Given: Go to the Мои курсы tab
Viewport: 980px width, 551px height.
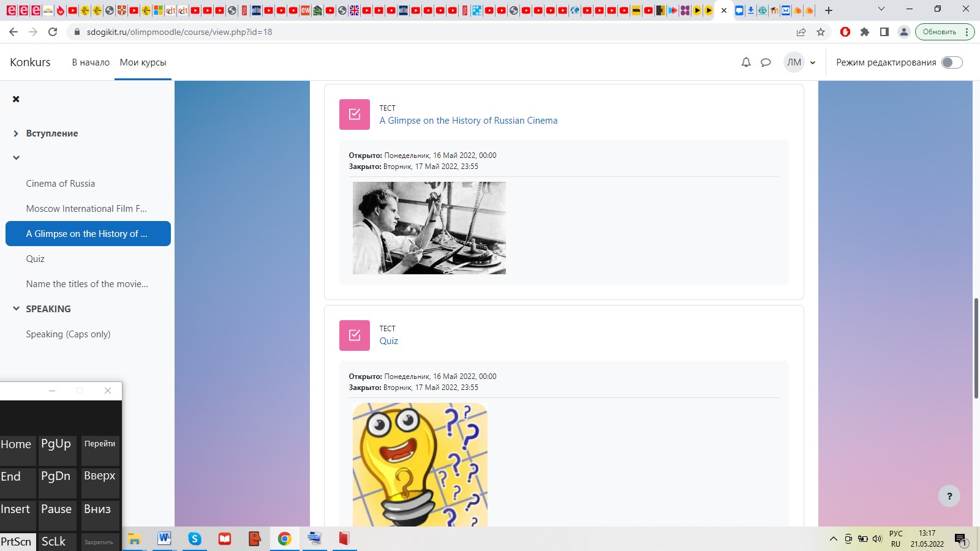Looking at the screenshot, I should point(143,62).
